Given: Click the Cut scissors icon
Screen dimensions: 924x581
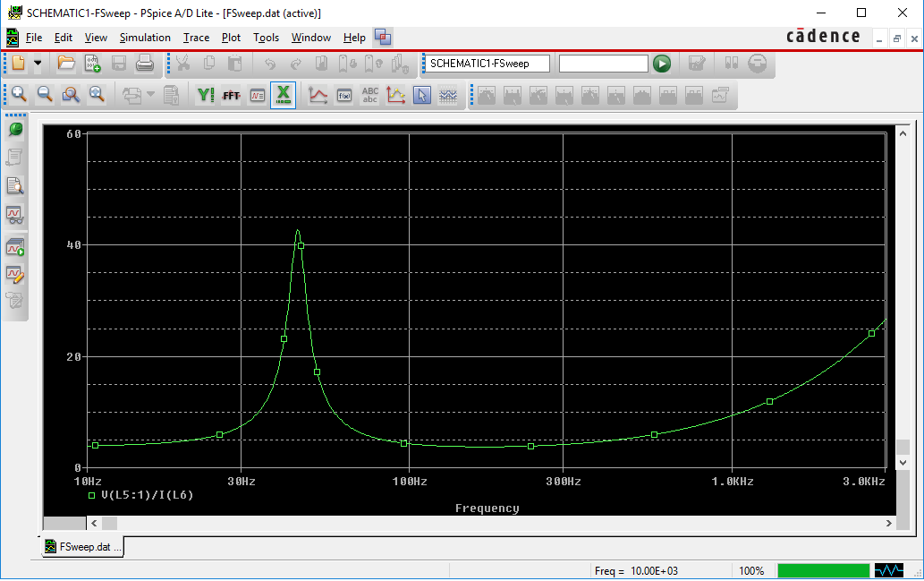Looking at the screenshot, I should 182,64.
